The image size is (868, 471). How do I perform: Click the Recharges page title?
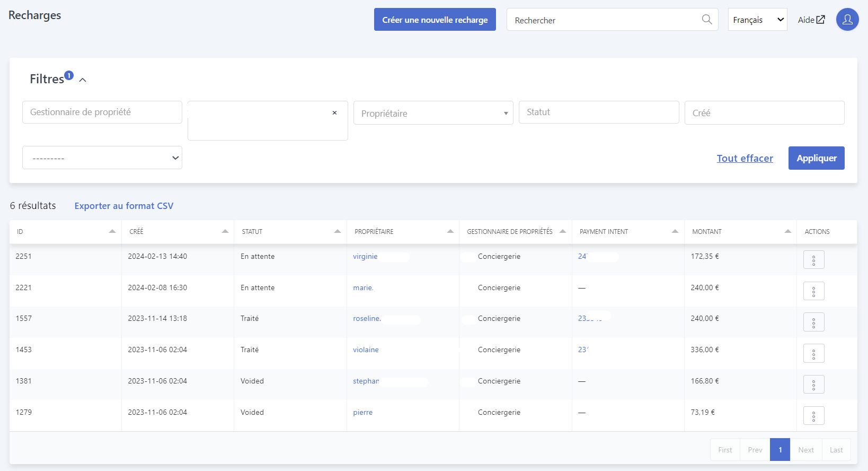pyautogui.click(x=35, y=15)
